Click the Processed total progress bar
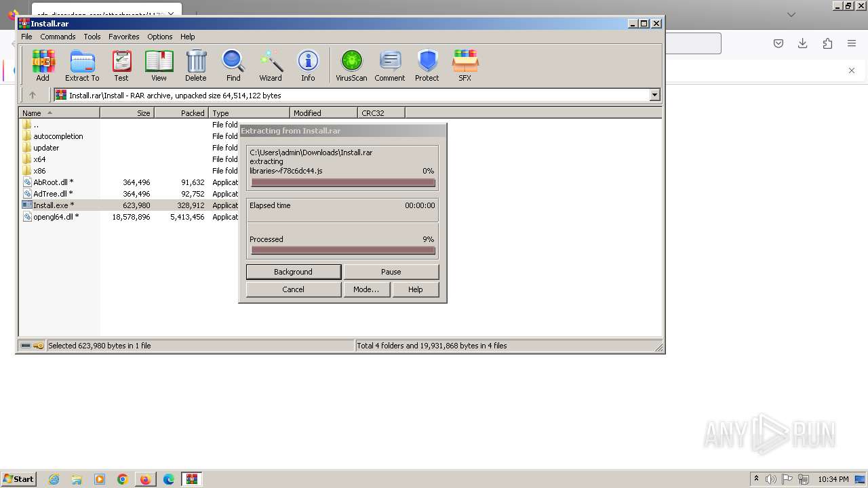 tap(342, 250)
